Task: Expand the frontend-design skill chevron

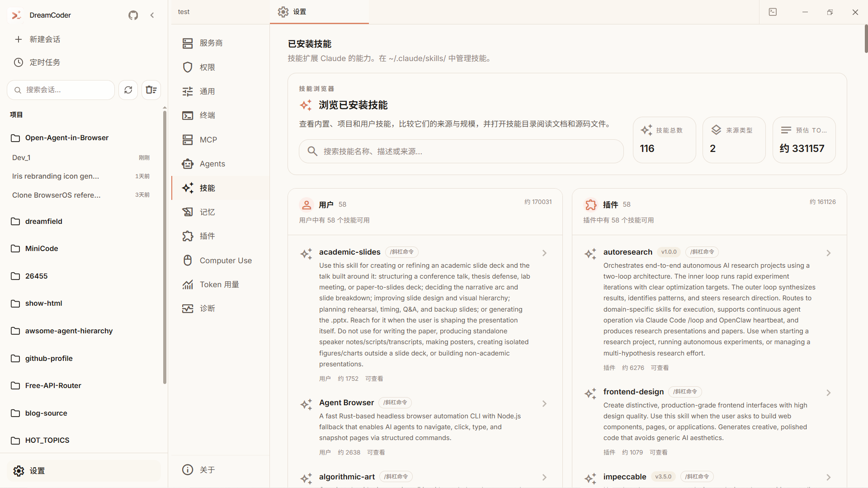Action: [829, 393]
